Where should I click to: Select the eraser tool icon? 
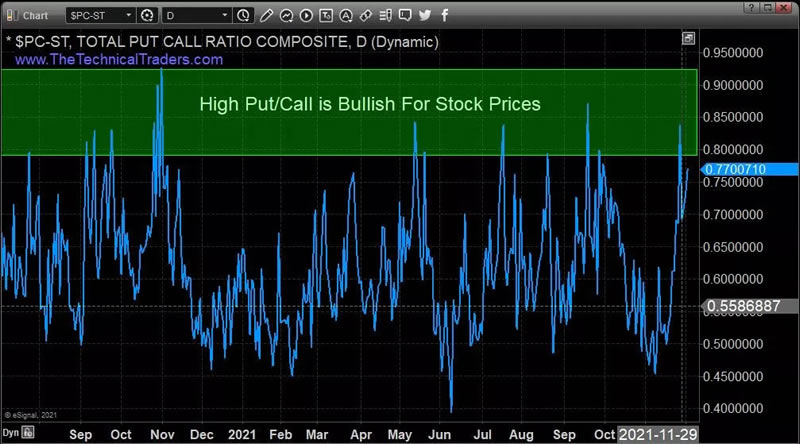[364, 15]
